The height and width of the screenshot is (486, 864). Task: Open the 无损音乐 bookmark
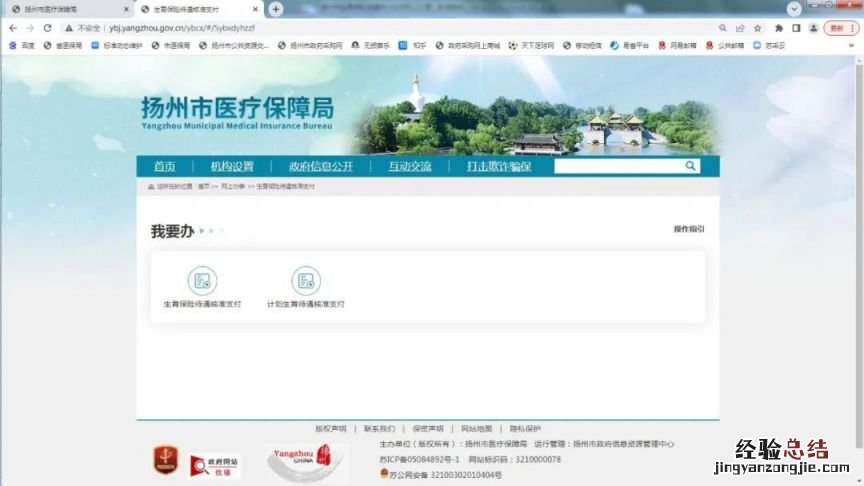pos(370,45)
